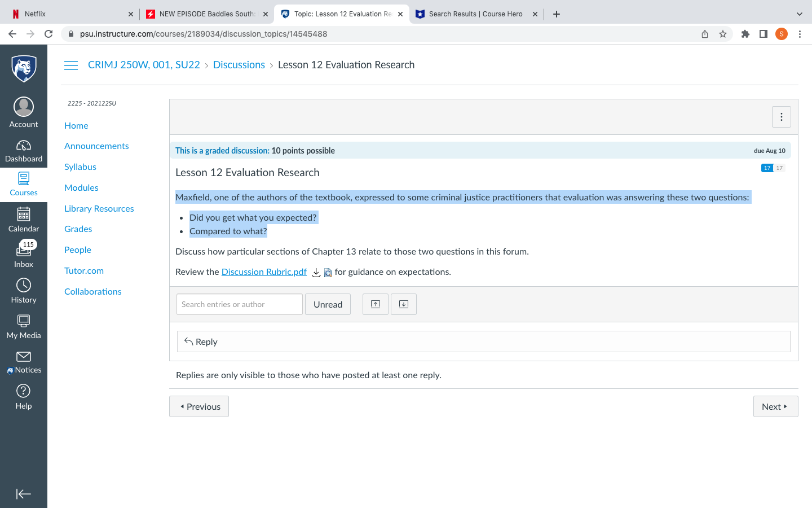The image size is (812, 508).
Task: Reload the page
Action: pyautogui.click(x=48, y=34)
